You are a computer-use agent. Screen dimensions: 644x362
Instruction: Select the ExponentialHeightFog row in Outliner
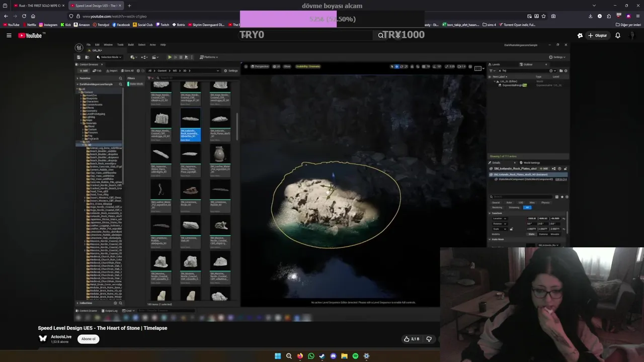point(528,85)
